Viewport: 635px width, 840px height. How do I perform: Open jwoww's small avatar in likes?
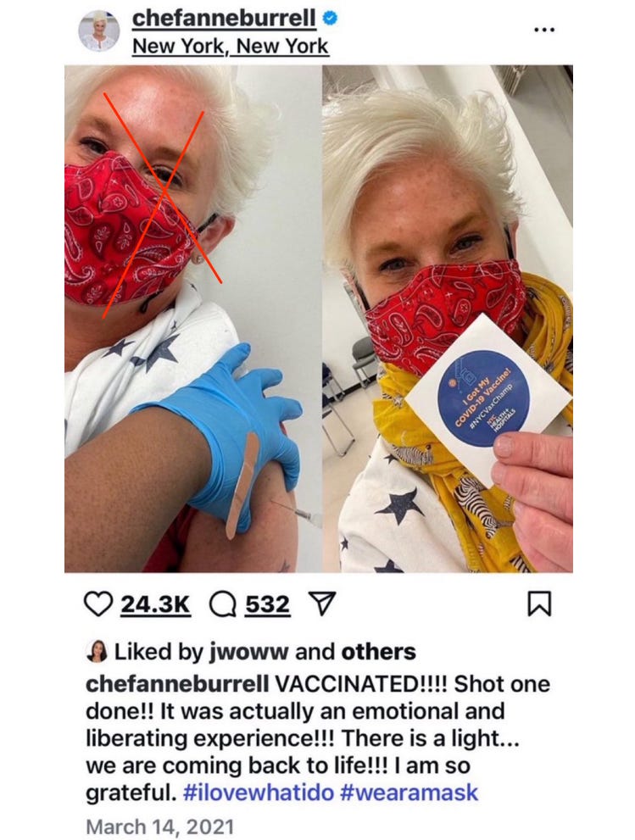coord(96,652)
